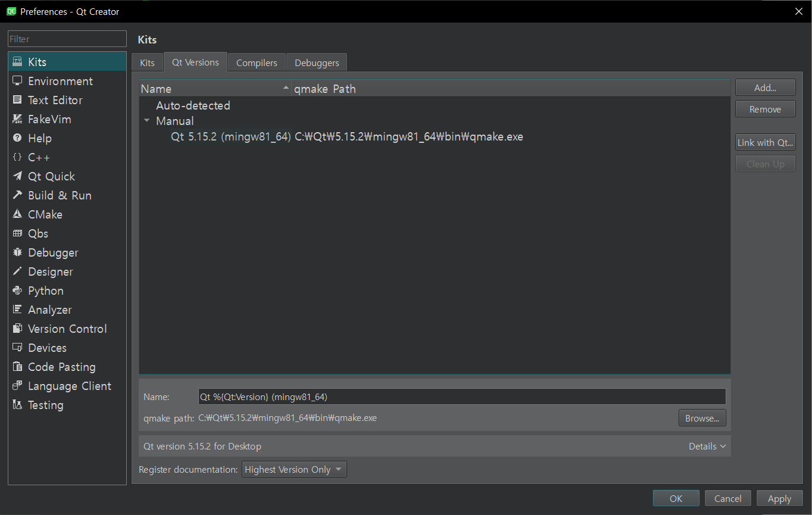Viewport: 812px width, 515px height.
Task: Close the Preferences window
Action: pos(799,11)
